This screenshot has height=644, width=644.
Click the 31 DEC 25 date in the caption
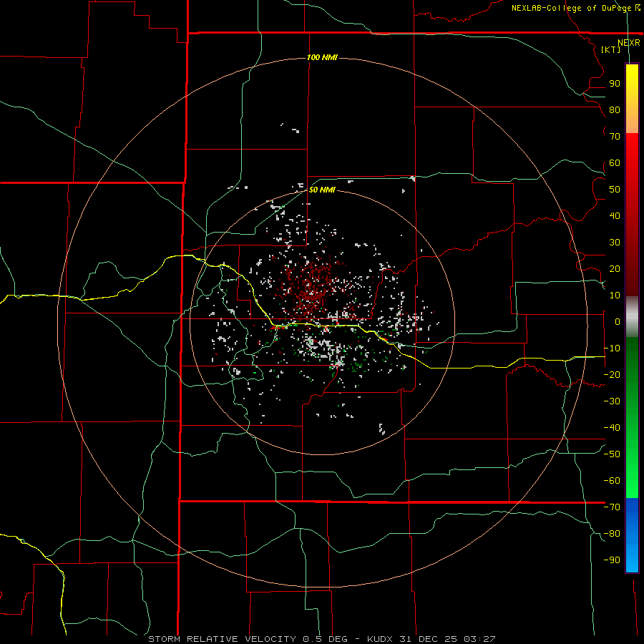click(x=429, y=639)
